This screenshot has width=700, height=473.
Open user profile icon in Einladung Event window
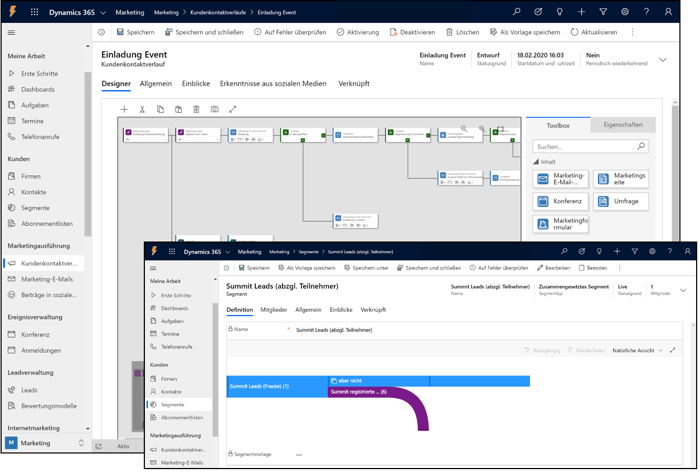[x=668, y=12]
